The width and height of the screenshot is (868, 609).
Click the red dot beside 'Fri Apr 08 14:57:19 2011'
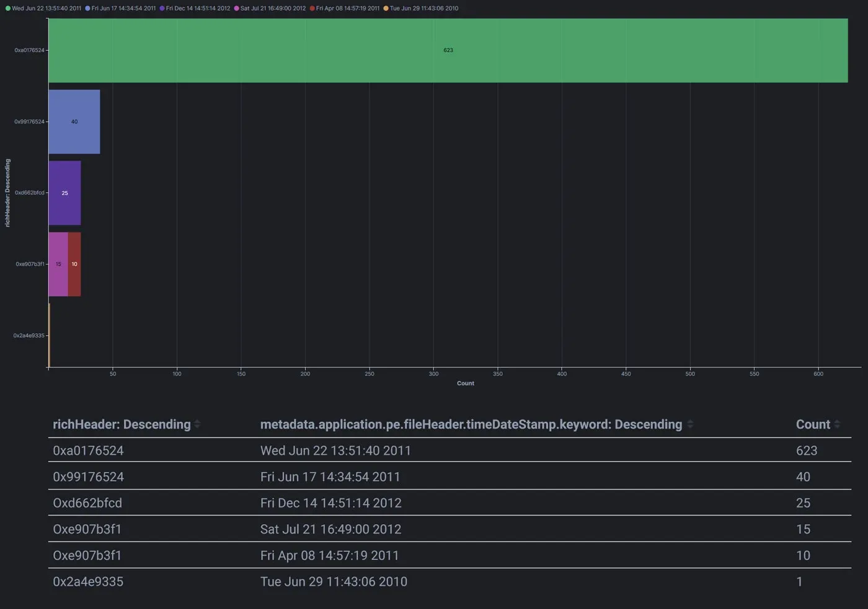click(x=314, y=8)
